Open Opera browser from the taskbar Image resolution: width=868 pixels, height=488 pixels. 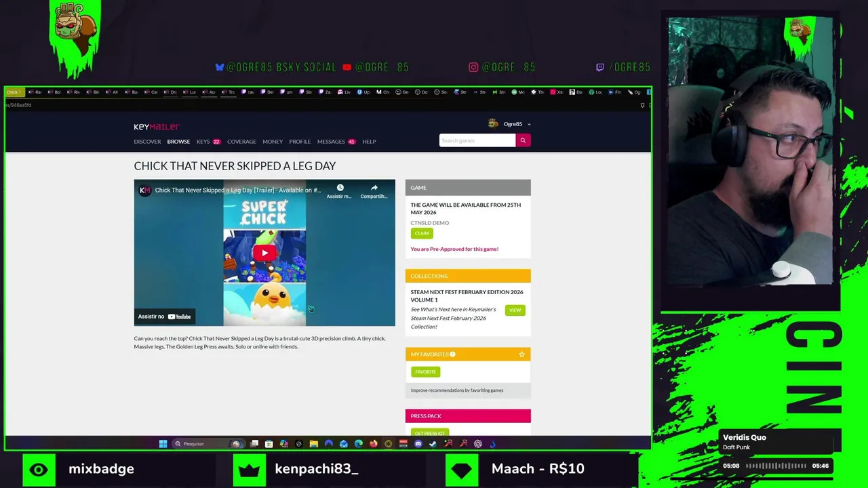click(x=388, y=444)
